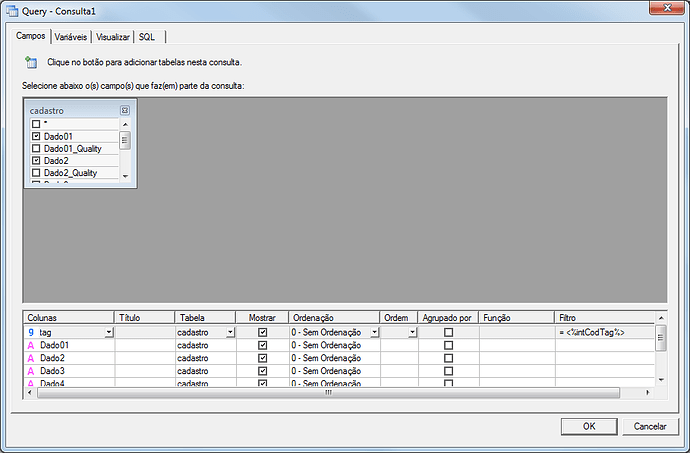This screenshot has width=690, height=453.
Task: Confirm with the OK button
Action: pos(589,426)
